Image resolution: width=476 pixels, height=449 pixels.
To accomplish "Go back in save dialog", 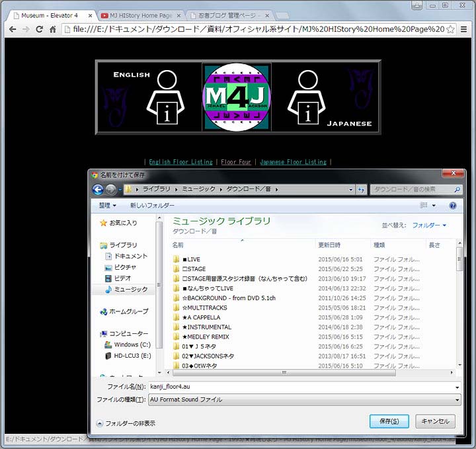I will coord(98,190).
